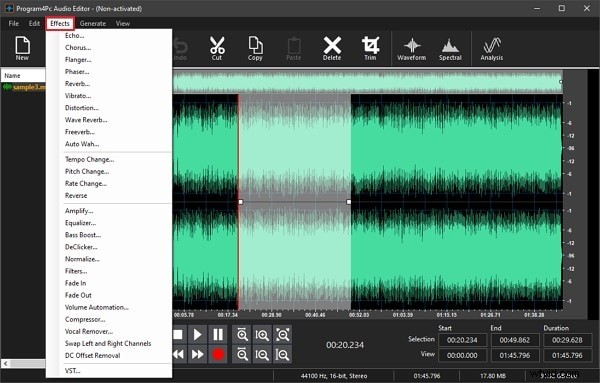
Task: Click the horizontal zoom out magnifier
Action: pyautogui.click(x=242, y=355)
